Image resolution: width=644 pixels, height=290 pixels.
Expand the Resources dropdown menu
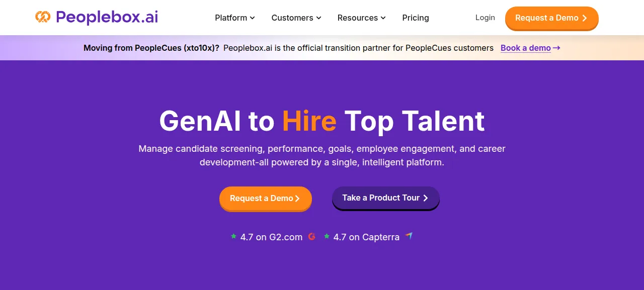[x=362, y=18]
